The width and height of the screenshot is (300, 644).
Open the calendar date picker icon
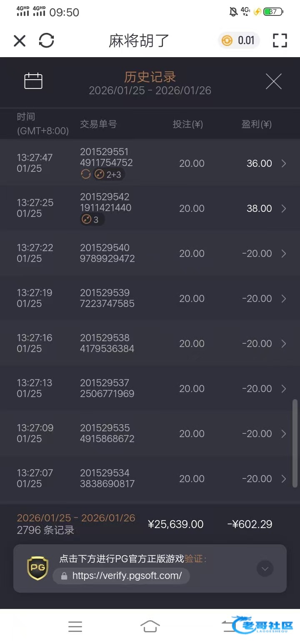(33, 81)
